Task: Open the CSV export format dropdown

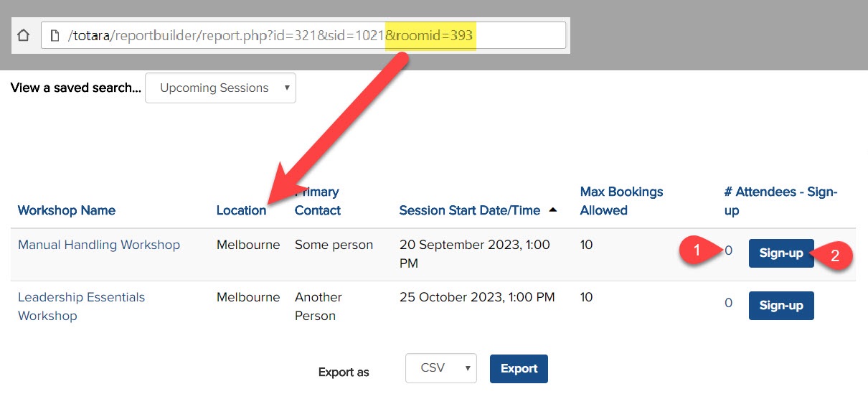Action: click(x=440, y=368)
